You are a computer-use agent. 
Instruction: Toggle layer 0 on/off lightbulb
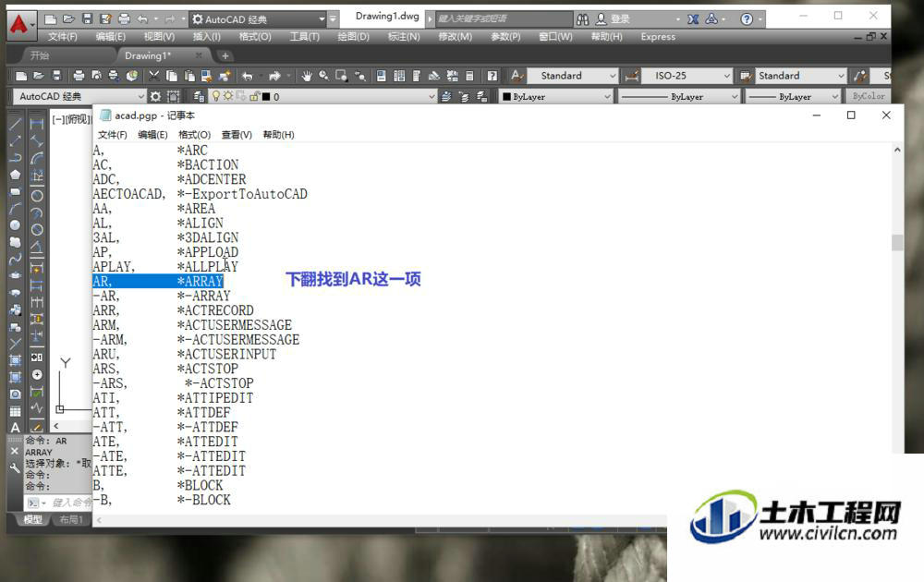click(216, 96)
